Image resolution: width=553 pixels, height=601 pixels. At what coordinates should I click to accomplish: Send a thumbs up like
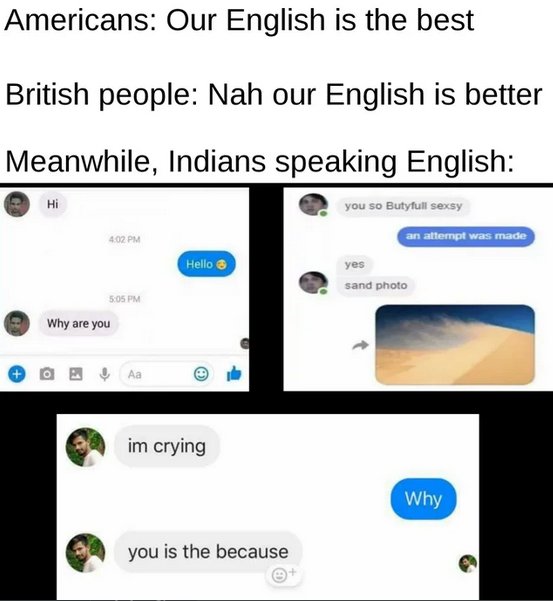[x=234, y=373]
